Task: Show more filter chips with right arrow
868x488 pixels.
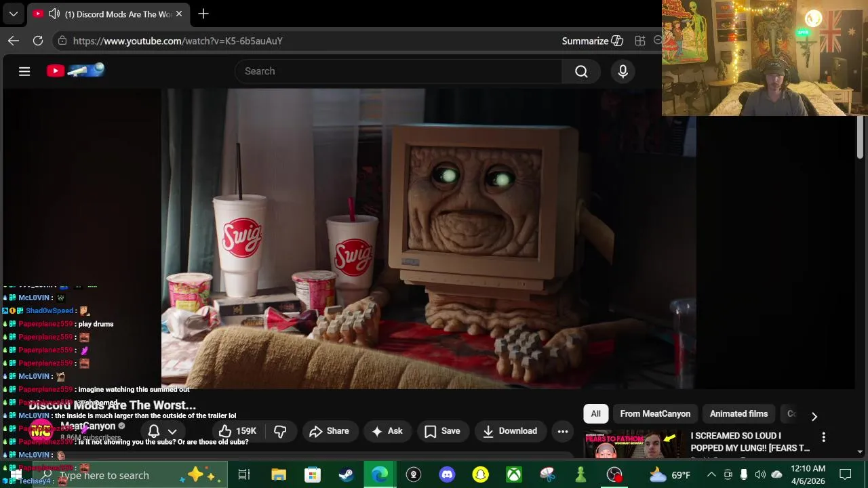Action: tap(814, 416)
